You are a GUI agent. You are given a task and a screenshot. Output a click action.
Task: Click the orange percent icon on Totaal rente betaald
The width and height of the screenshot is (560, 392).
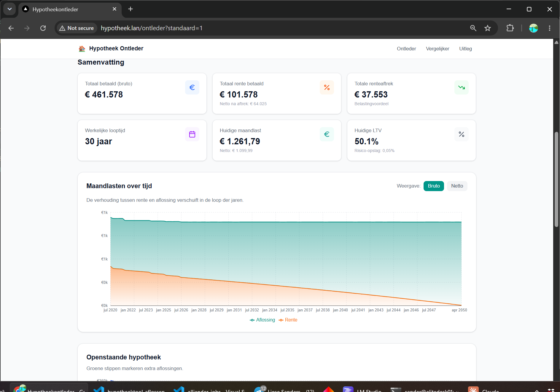pyautogui.click(x=327, y=87)
